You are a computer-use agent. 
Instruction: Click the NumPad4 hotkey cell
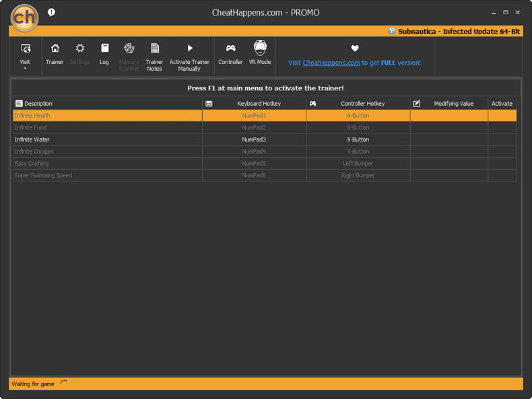pyautogui.click(x=254, y=152)
